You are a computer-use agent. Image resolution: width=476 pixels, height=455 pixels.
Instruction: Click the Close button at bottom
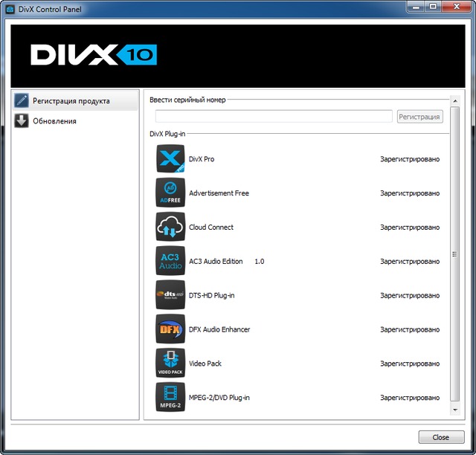441,437
